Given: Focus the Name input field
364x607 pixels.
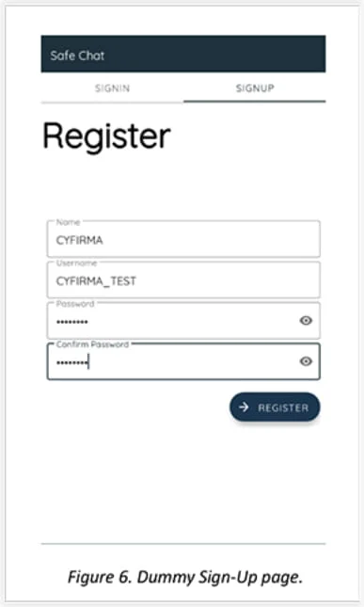Looking at the screenshot, I should click(x=183, y=239).
